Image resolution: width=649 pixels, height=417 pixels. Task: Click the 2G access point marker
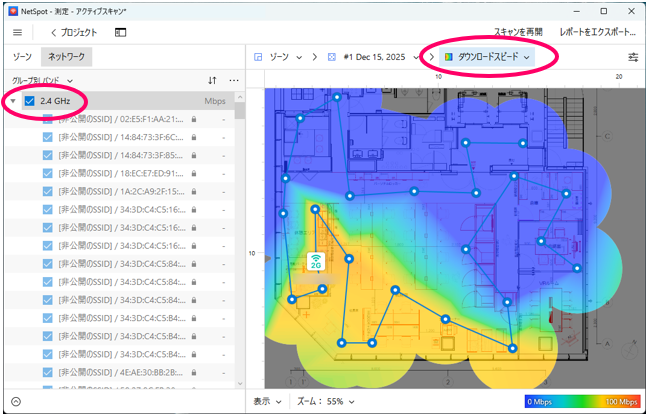[x=315, y=262]
